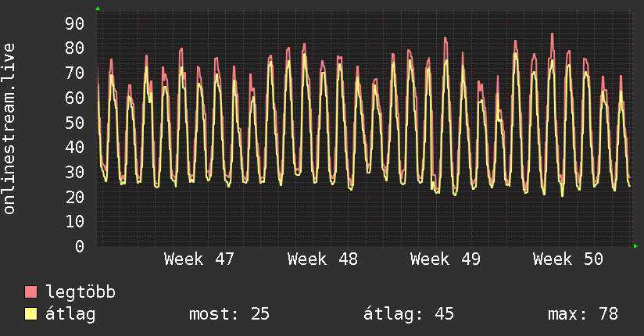Click the 30 y-axis tick label
The width and height of the screenshot is (644, 336).
(75, 172)
